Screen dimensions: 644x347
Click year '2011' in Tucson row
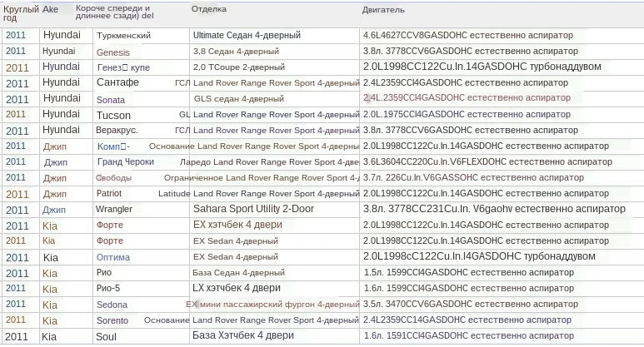[16, 114]
